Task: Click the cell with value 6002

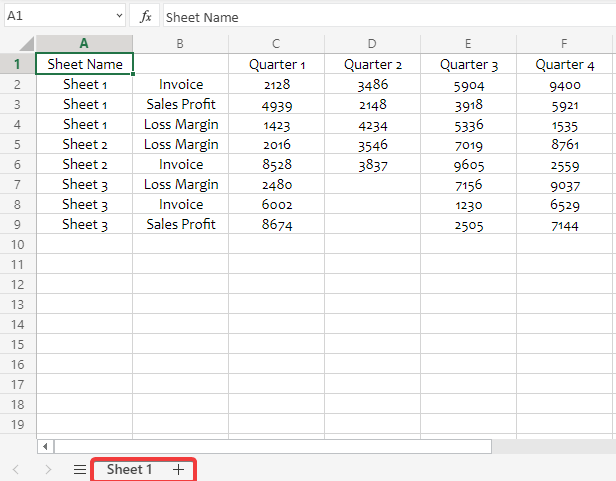Action: 277,204
